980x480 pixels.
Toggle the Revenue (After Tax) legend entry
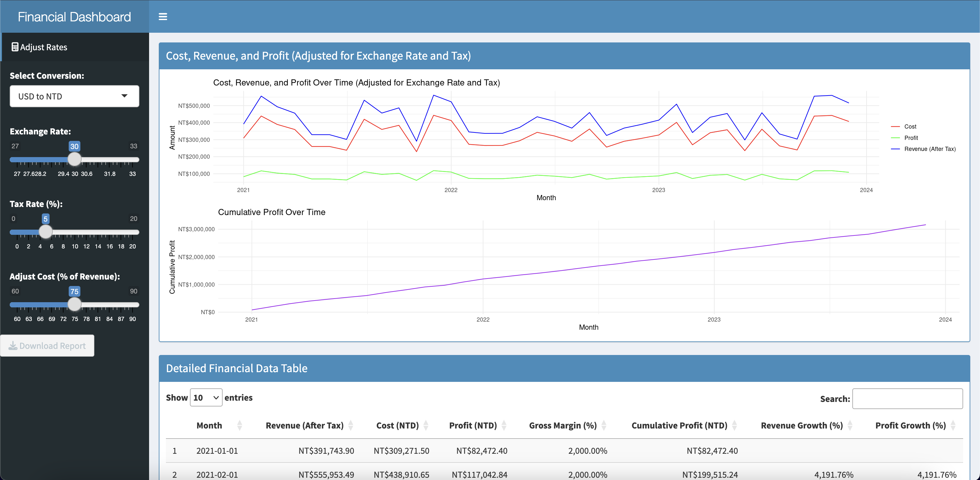pyautogui.click(x=923, y=149)
